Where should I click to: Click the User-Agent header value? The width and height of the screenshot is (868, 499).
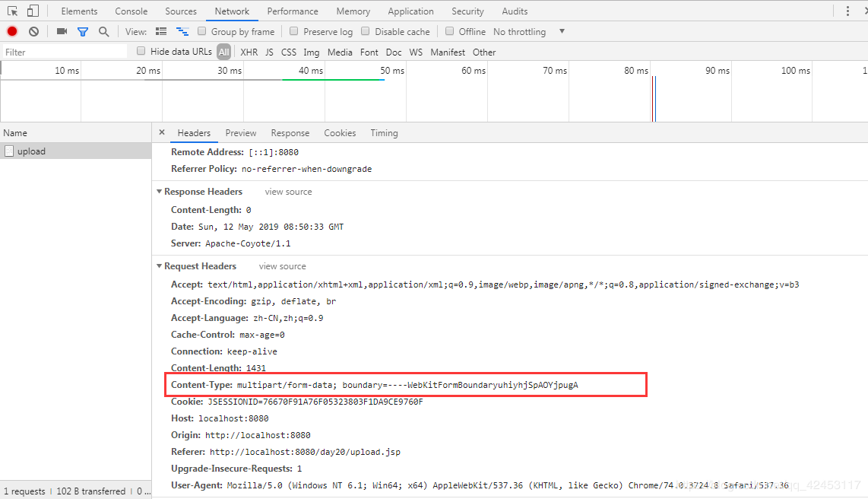click(x=508, y=485)
